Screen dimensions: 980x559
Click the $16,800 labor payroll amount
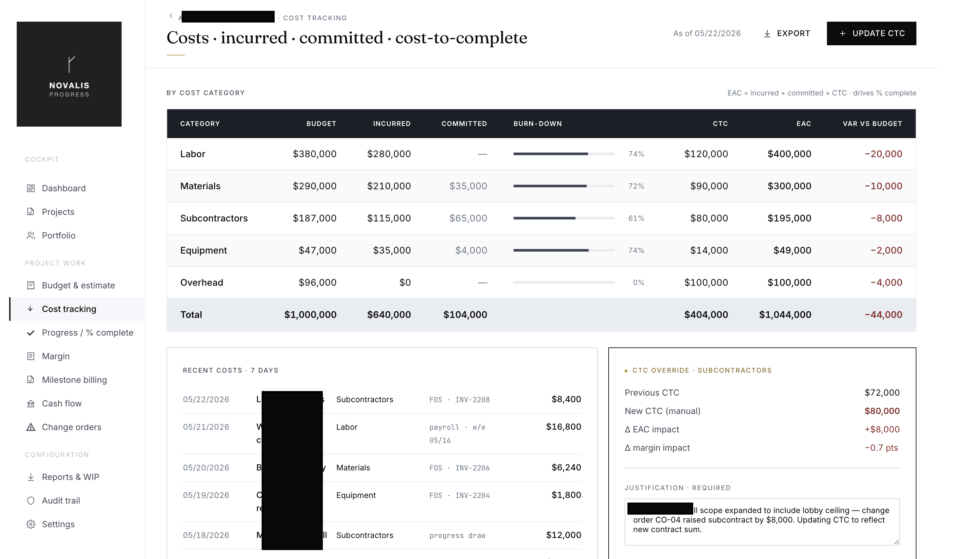[x=563, y=426]
